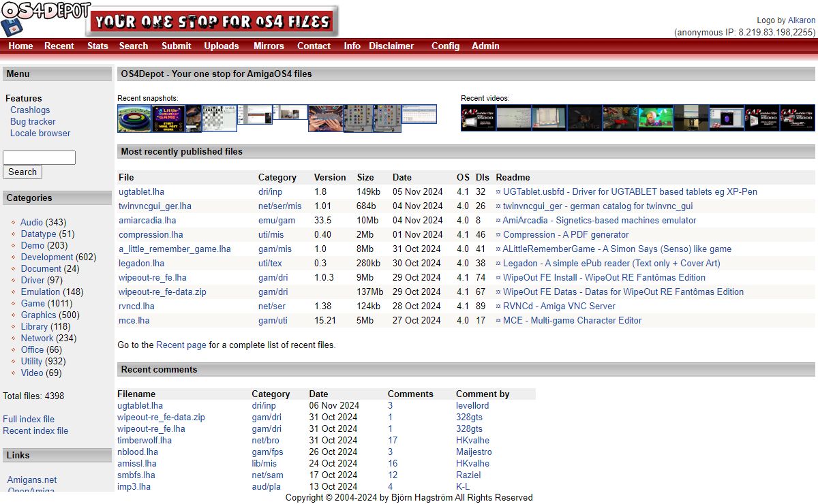
Task: Open the Info menu item
Action: pos(352,46)
